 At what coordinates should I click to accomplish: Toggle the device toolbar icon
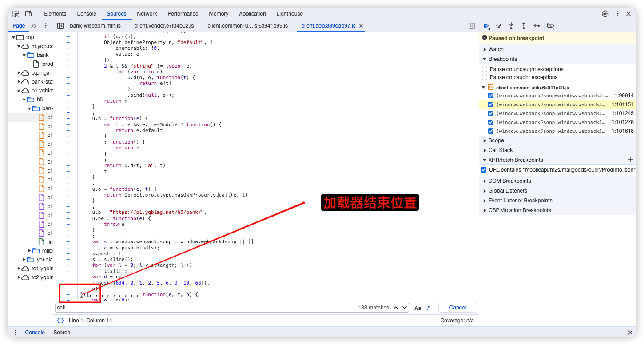click(28, 14)
